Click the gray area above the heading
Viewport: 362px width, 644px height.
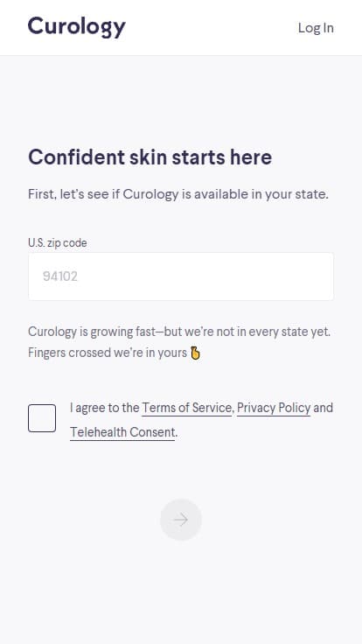pos(181,101)
